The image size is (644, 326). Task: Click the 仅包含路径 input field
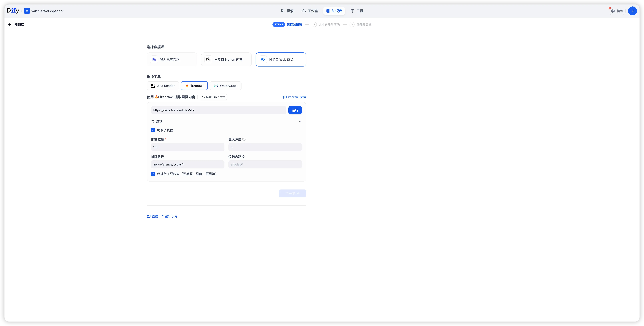click(265, 164)
